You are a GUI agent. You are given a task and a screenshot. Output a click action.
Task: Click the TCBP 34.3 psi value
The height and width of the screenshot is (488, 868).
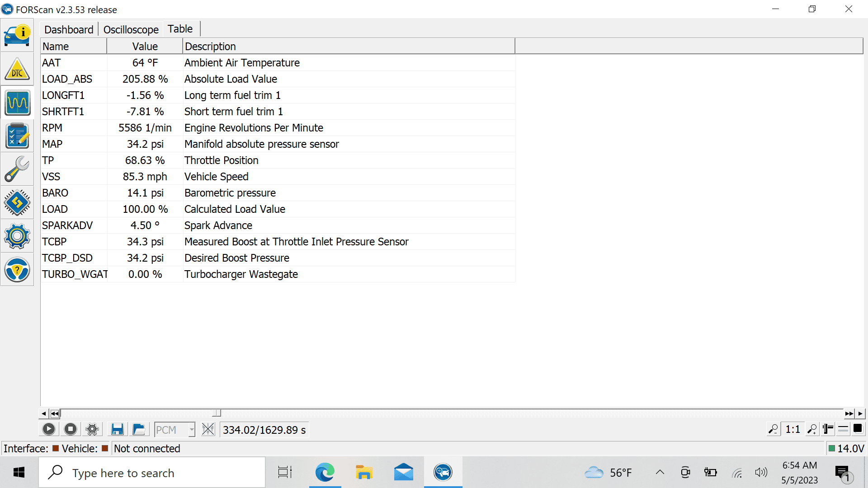click(x=145, y=242)
